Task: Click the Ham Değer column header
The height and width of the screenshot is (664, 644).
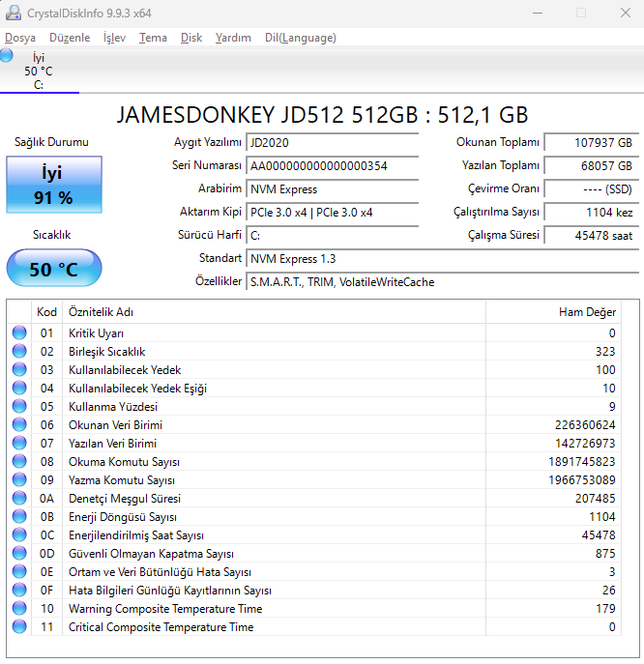Action: pyautogui.click(x=553, y=312)
